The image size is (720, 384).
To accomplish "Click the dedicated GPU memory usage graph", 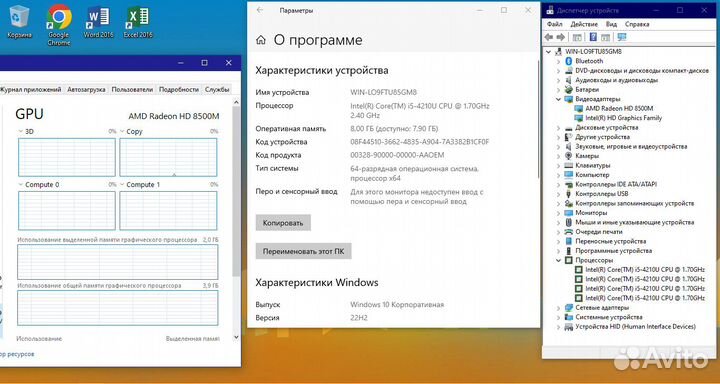I will pos(118,262).
